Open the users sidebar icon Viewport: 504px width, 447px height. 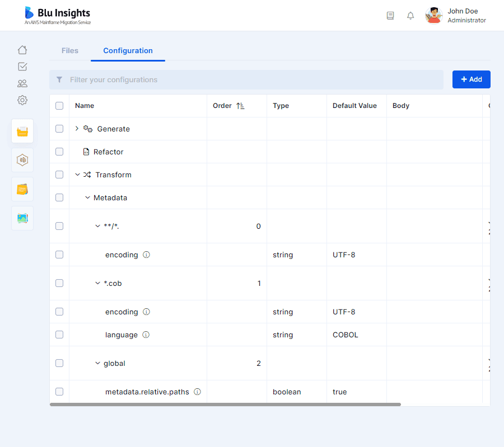22,83
